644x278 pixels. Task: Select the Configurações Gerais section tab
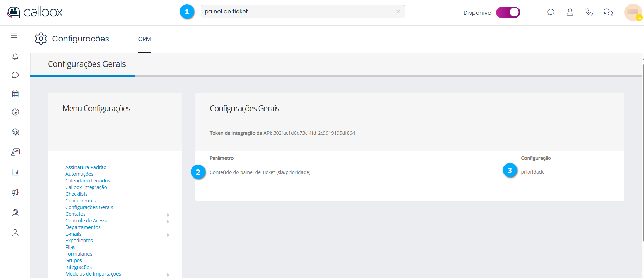click(87, 64)
